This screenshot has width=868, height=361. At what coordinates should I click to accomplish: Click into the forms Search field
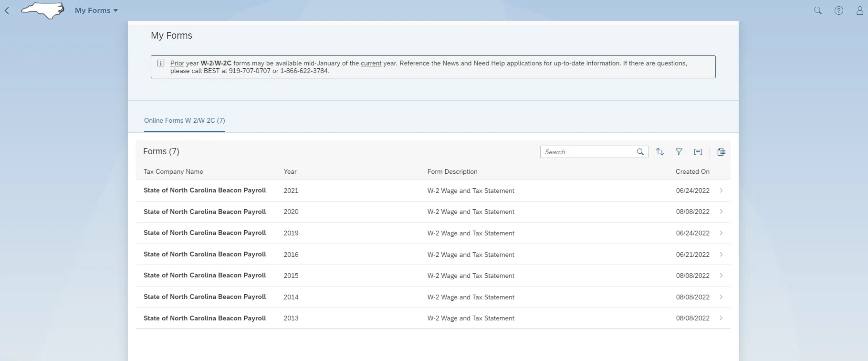pyautogui.click(x=587, y=152)
